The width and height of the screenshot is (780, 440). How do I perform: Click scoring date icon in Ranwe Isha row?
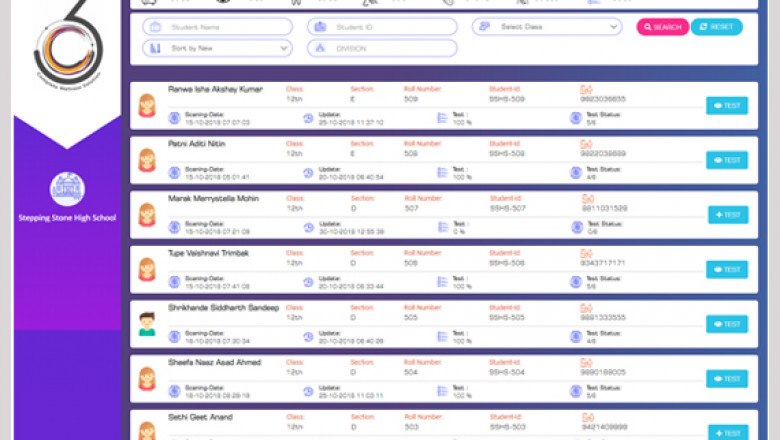[174, 118]
